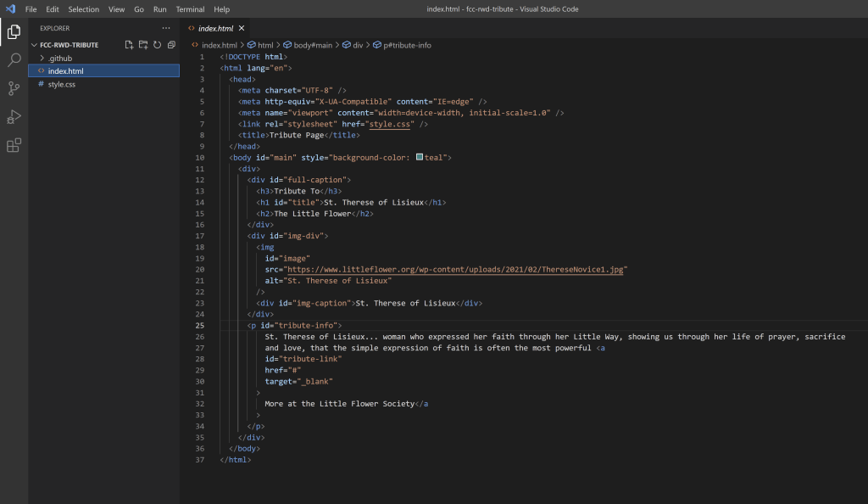Click the teal color swatch on line 10
The height and width of the screenshot is (504, 868).
420,157
